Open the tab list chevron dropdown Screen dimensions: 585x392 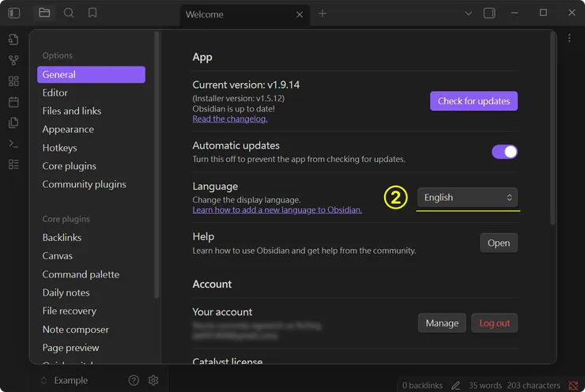pyautogui.click(x=468, y=13)
